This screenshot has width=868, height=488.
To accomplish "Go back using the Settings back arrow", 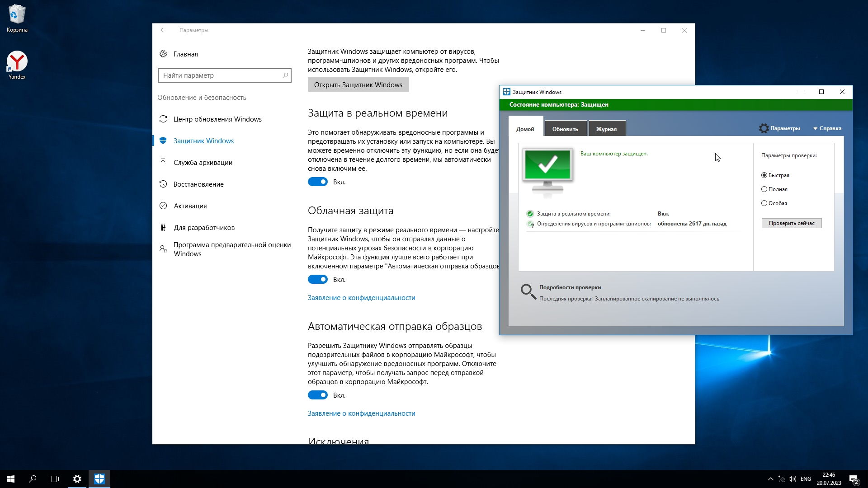I will pos(163,30).
